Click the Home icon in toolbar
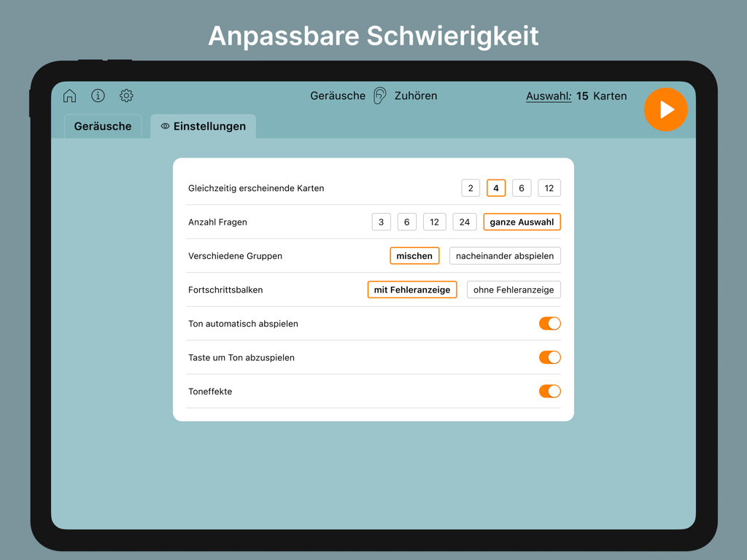 tap(69, 96)
